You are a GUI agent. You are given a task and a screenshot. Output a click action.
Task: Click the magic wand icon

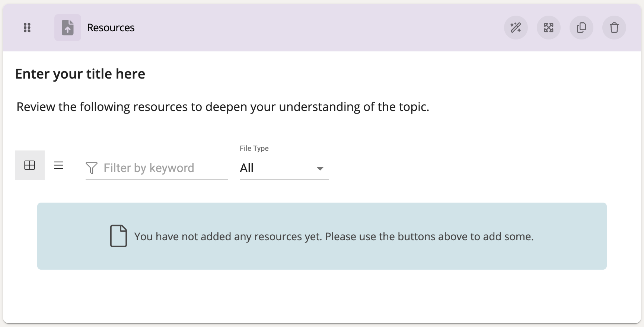516,28
